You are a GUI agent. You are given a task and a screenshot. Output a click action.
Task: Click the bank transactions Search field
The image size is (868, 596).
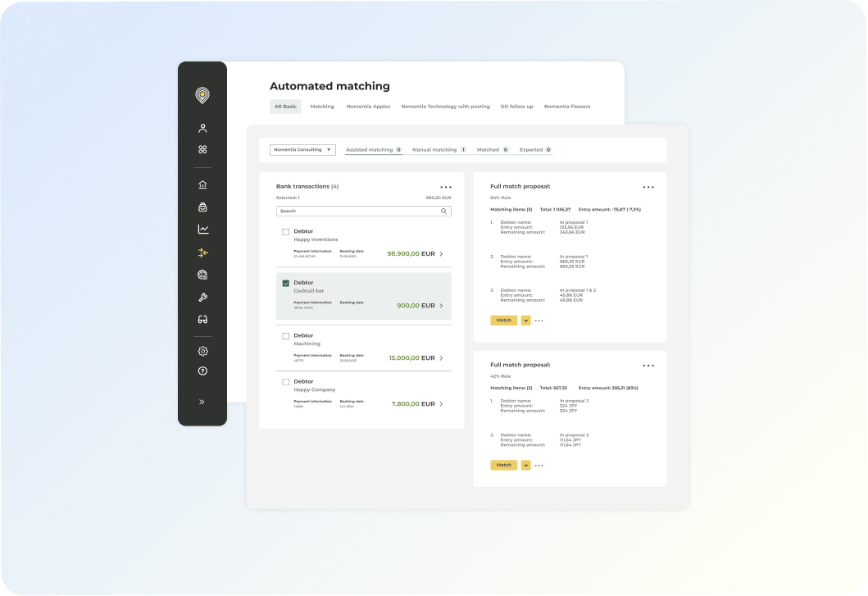point(363,211)
